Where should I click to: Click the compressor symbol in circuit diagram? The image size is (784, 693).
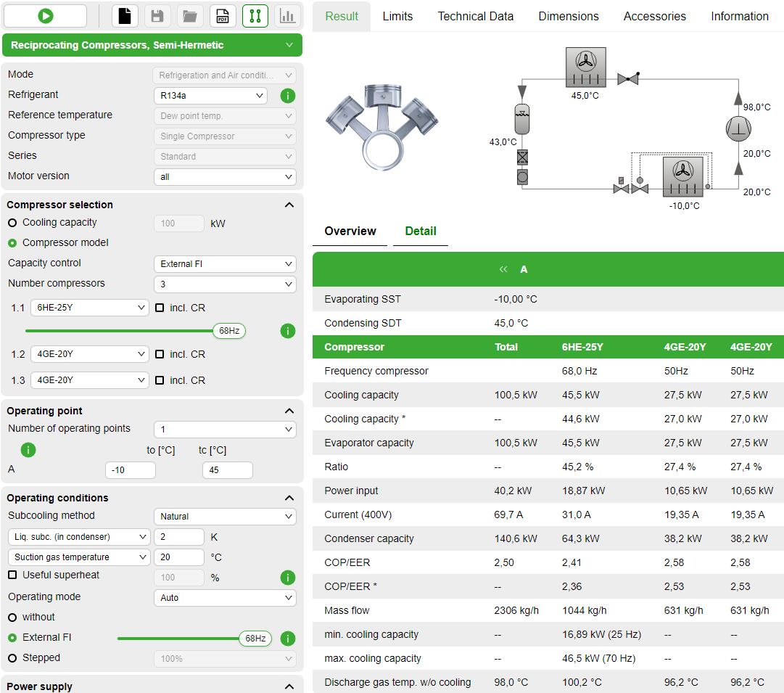pos(738,128)
